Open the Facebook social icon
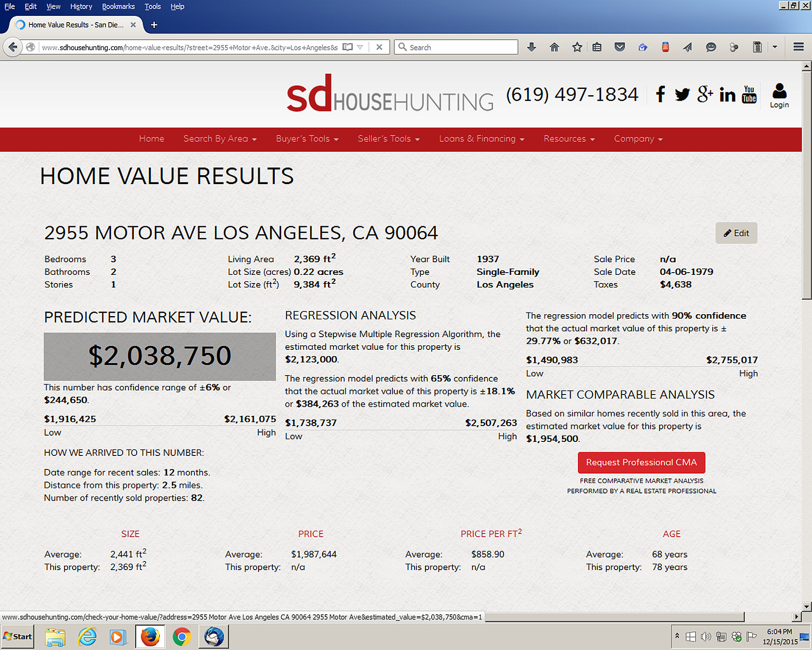 click(660, 94)
